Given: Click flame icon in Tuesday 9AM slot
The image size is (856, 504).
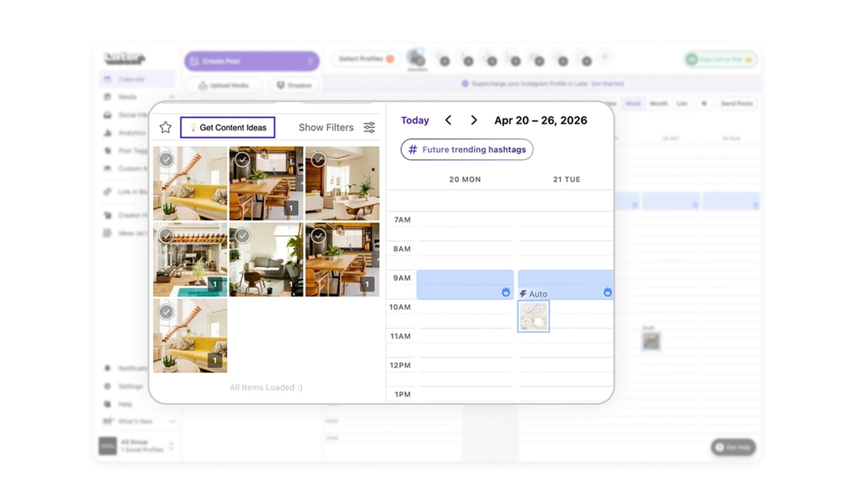Looking at the screenshot, I should coord(607,292).
